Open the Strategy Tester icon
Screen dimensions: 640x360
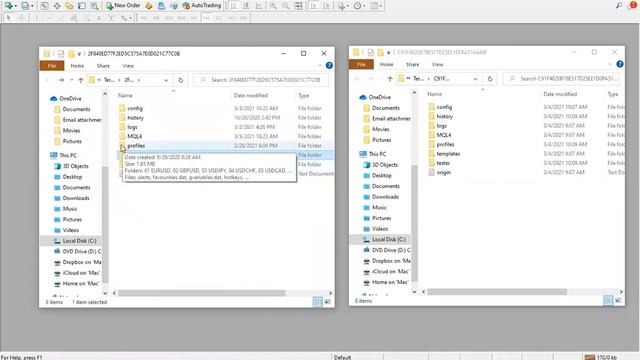click(x=94, y=6)
